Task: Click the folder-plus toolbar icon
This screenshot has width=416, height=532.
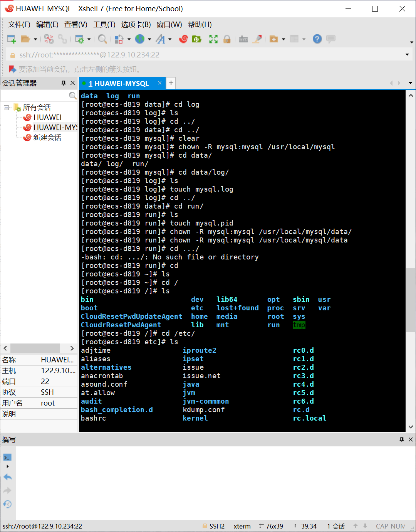Action: click(274, 39)
